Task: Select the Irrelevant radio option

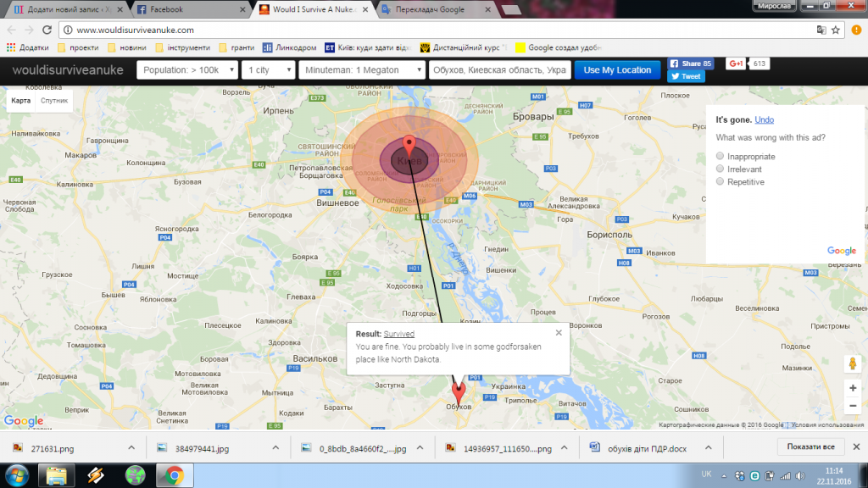Action: [720, 169]
